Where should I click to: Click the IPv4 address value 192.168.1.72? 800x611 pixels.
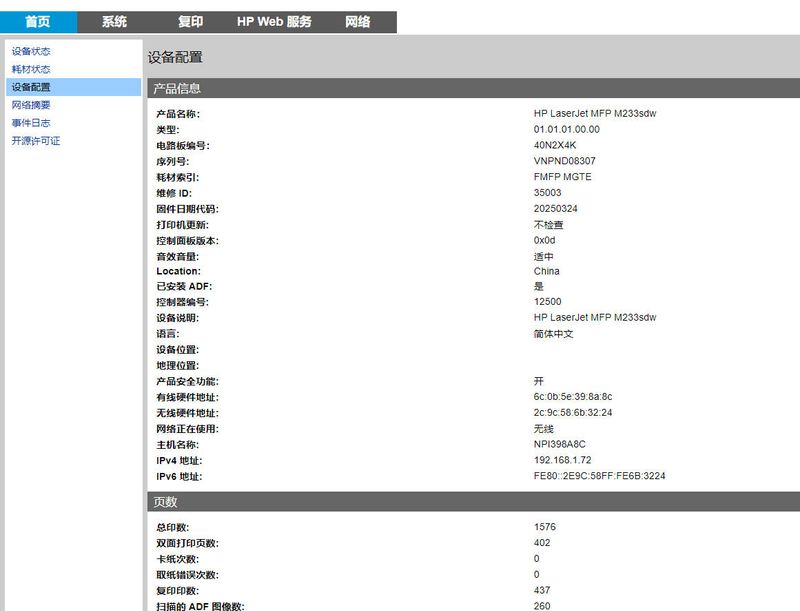(x=562, y=460)
